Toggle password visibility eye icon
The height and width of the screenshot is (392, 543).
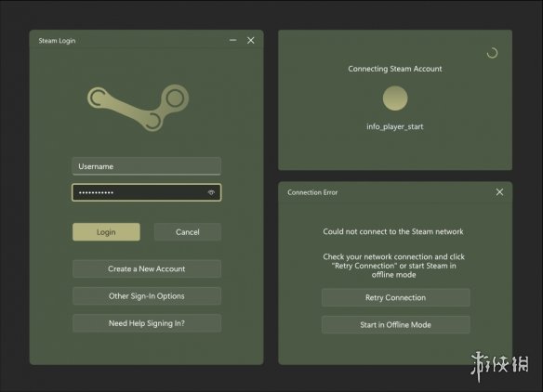point(211,192)
